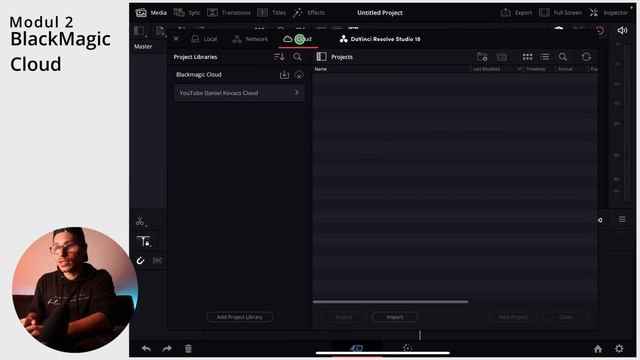Click the Export button in project manager
This screenshot has height=360, width=640.
[x=344, y=317]
